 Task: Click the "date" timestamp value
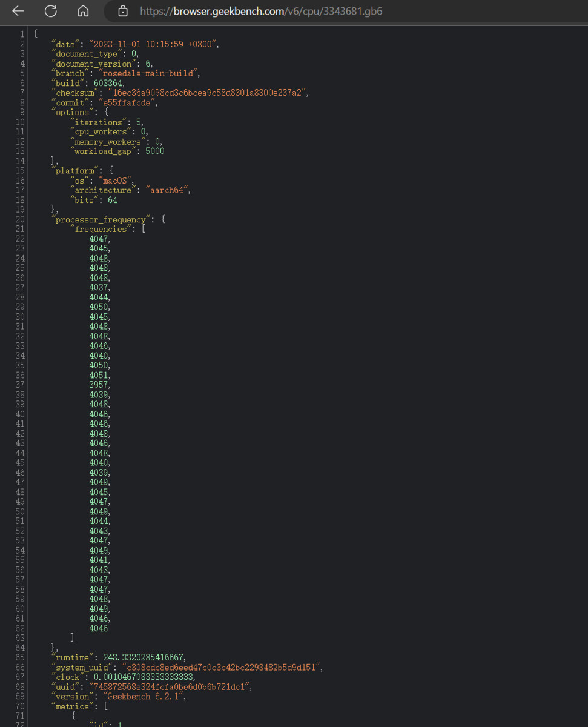click(x=154, y=44)
